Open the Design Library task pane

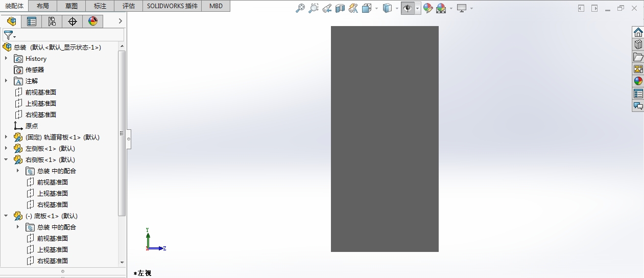tap(638, 44)
